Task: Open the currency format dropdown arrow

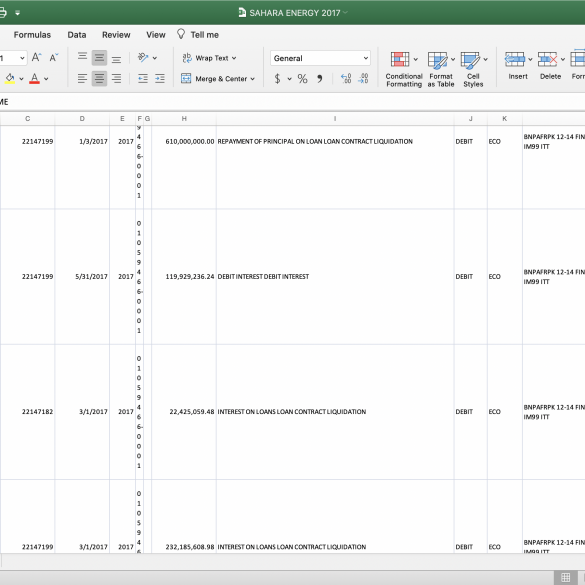Action: point(289,79)
